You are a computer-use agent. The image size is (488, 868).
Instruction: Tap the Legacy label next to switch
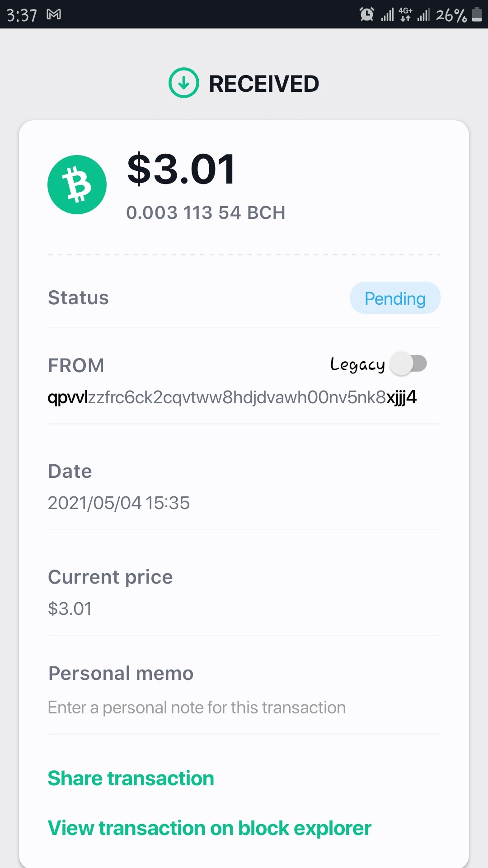click(357, 364)
